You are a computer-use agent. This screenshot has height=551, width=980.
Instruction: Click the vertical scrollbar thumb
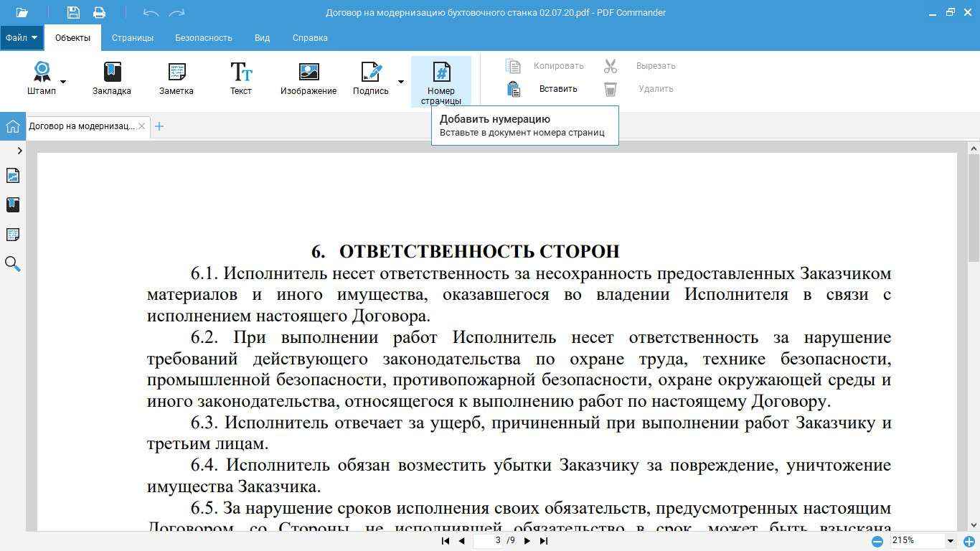click(x=974, y=208)
